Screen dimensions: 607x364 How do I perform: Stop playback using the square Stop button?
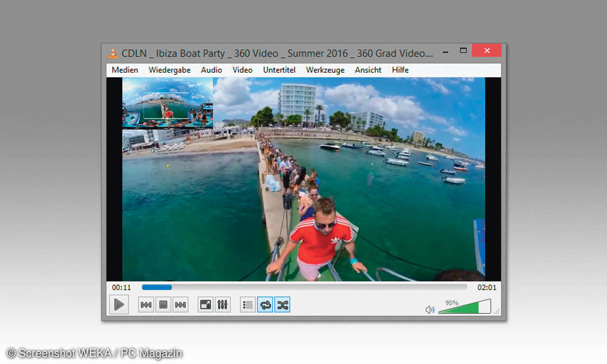pos(163,305)
